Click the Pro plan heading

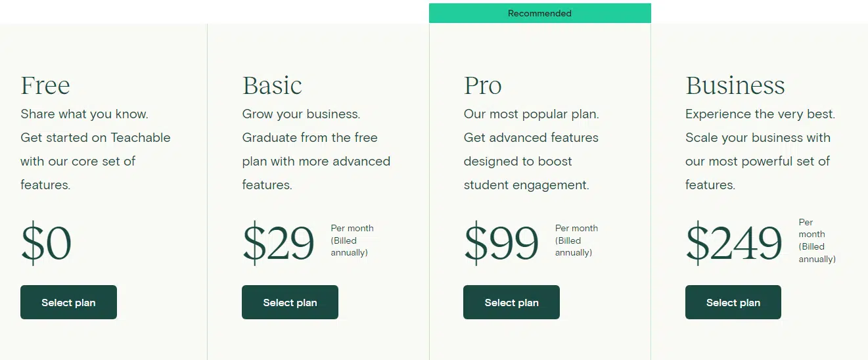[x=483, y=85]
